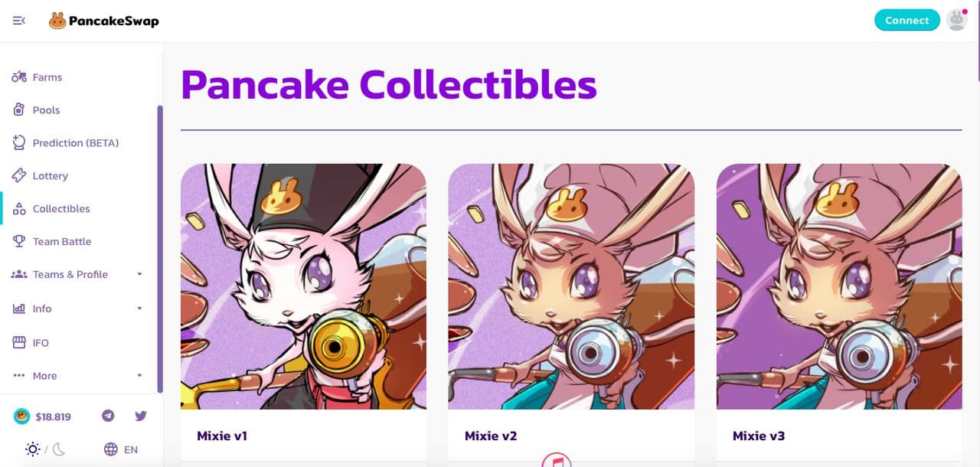Select the Team Battle trophy icon
This screenshot has width=980, height=467.
[19, 241]
